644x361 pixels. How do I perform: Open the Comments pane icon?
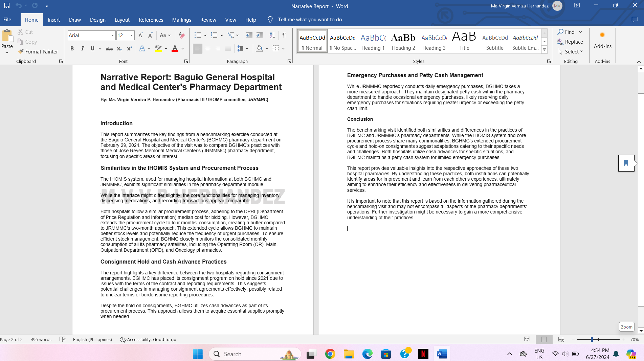tap(635, 20)
